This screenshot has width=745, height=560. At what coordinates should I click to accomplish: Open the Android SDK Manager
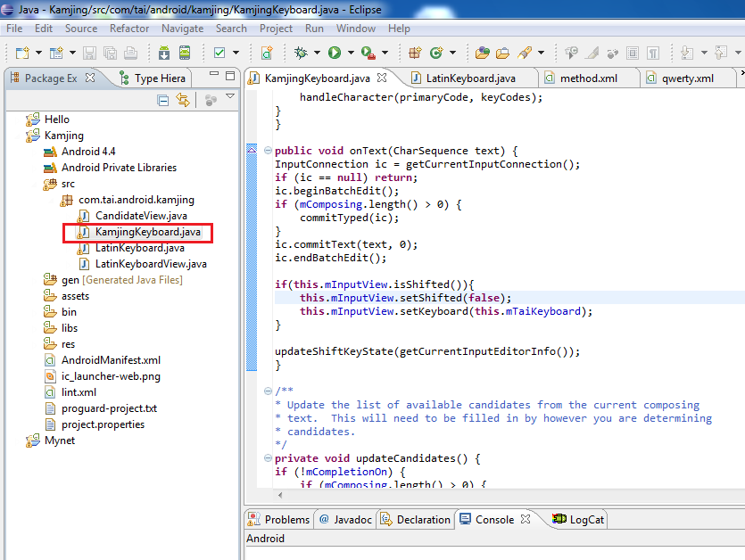(164, 53)
